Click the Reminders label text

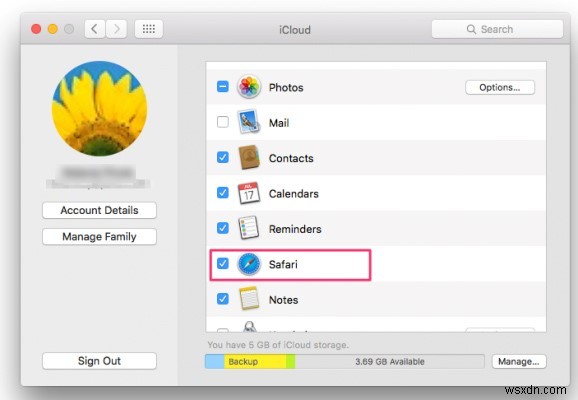(295, 229)
